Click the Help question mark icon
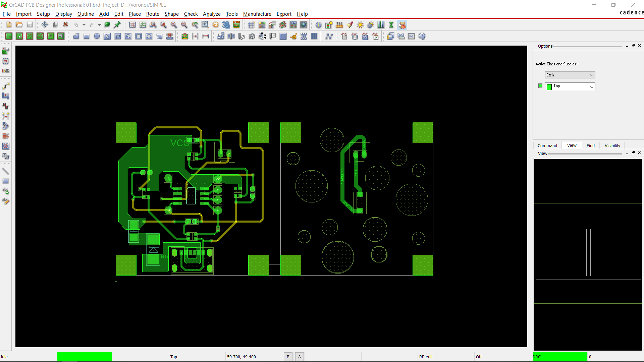This screenshot has width=644, height=362. (x=422, y=36)
